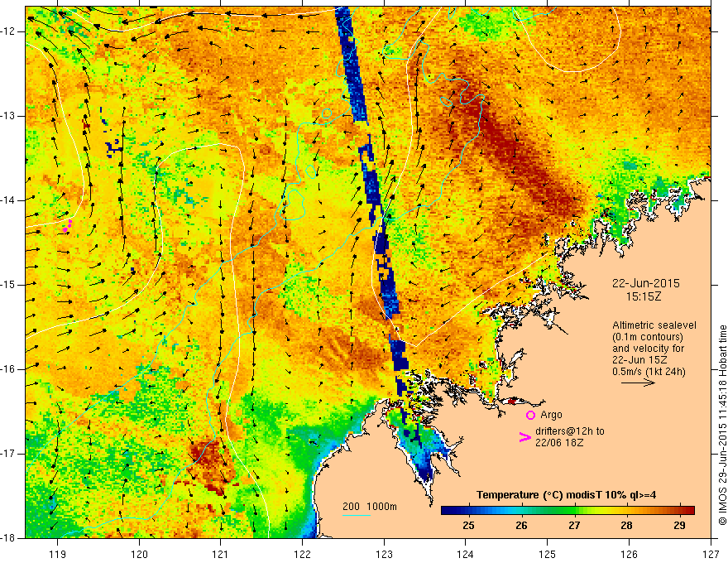The height and width of the screenshot is (563, 728).
Task: Click the '0.5m/s (1kt 24h)' scale text
Action: 649,371
